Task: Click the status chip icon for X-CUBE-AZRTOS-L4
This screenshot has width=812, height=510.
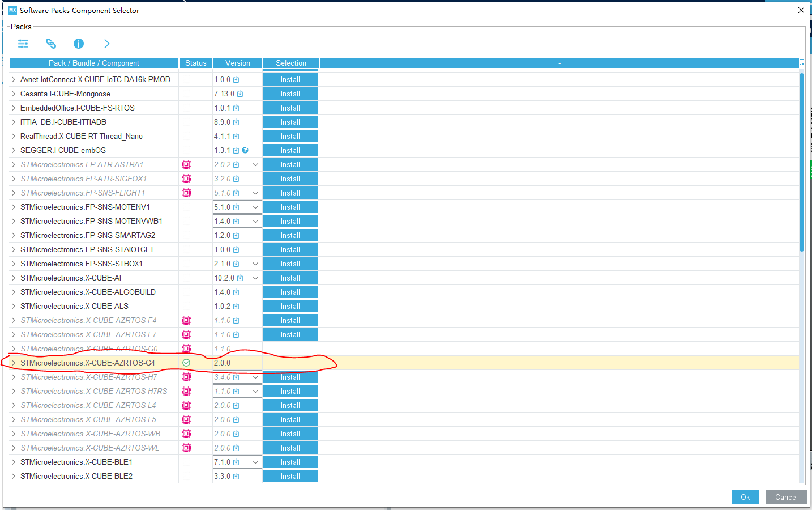Action: [x=186, y=405]
